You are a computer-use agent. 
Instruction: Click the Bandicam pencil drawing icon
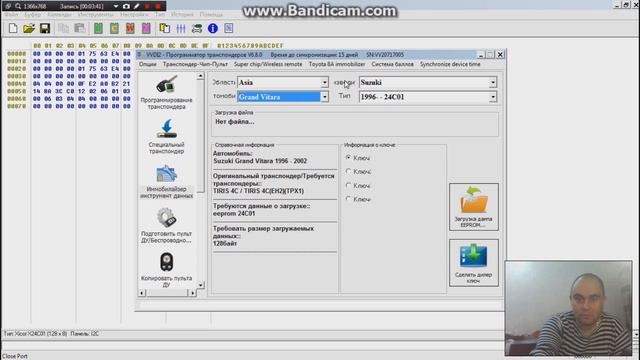(136, 6)
